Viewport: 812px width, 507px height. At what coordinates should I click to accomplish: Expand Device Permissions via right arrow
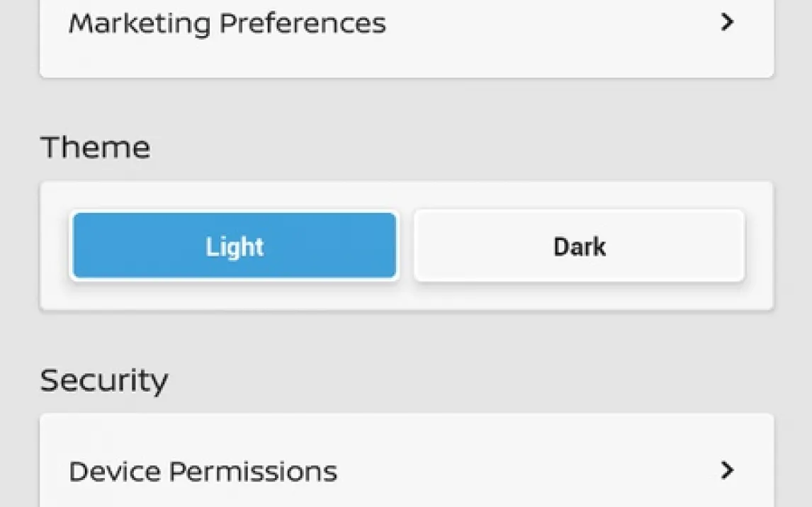pos(726,470)
